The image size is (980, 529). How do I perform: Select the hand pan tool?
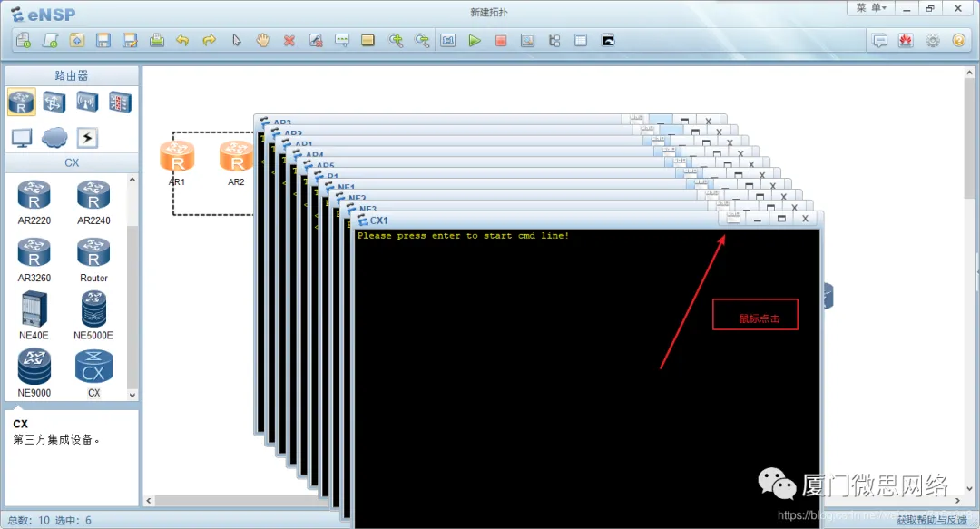point(262,41)
